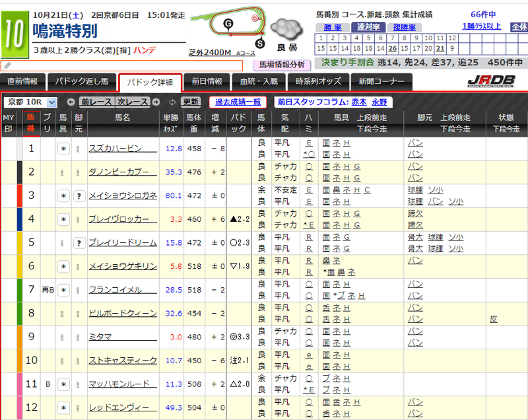Toggle the MY印 cell for horse 1

9,148
